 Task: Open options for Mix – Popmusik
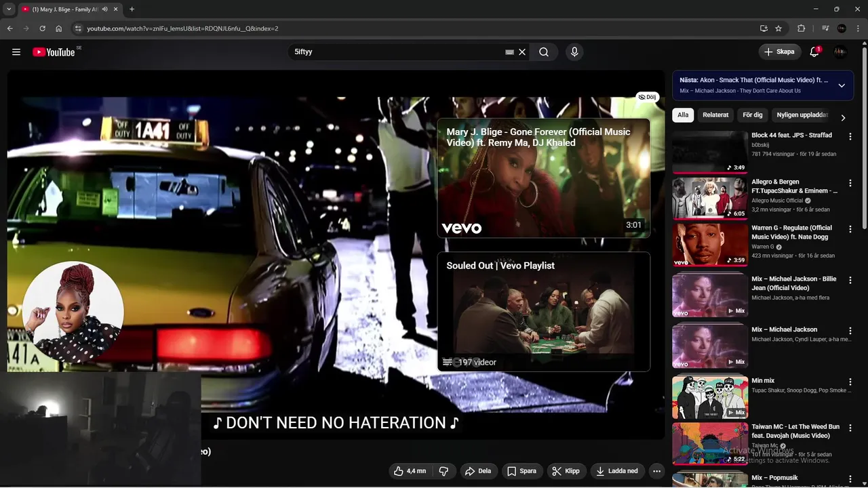[850, 479]
